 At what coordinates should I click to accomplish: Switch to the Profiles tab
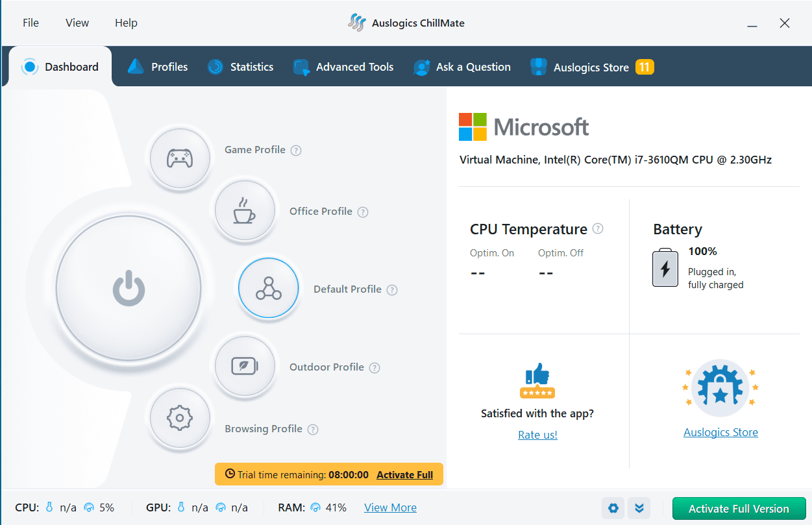click(158, 66)
